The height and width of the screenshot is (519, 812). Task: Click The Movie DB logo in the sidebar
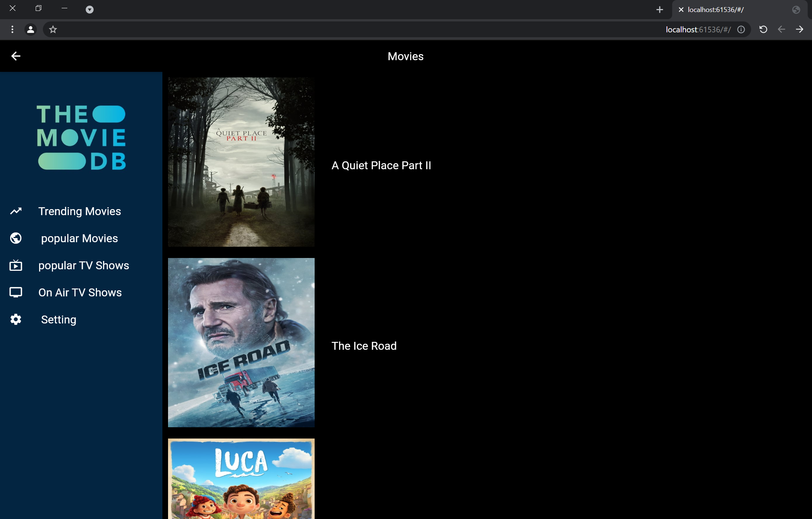pos(81,138)
